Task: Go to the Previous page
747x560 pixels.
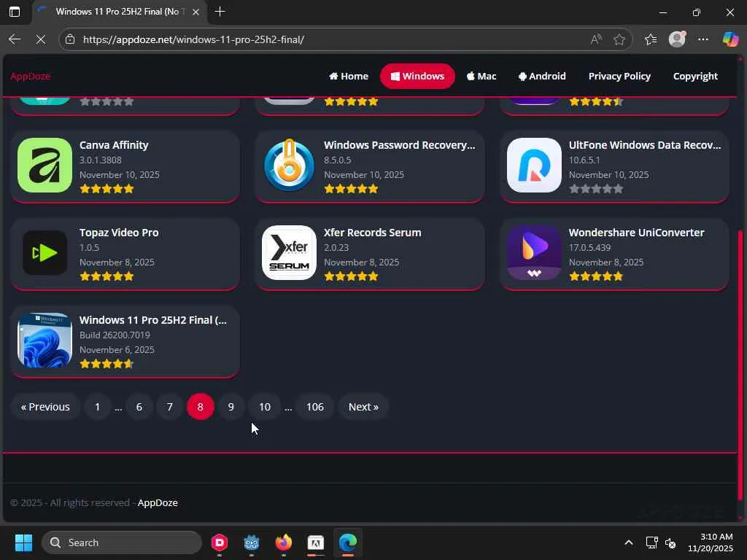Action: pyautogui.click(x=45, y=407)
